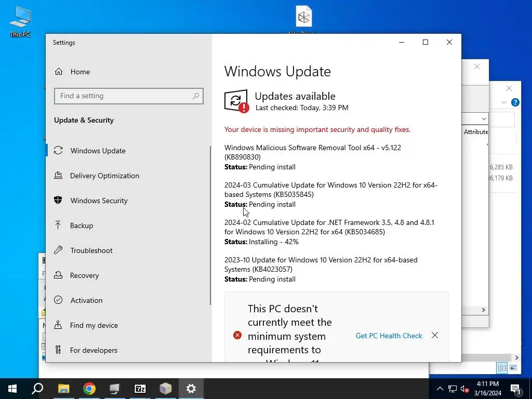Click the For developers icon
Viewport: 532px width, 399px height.
point(58,350)
